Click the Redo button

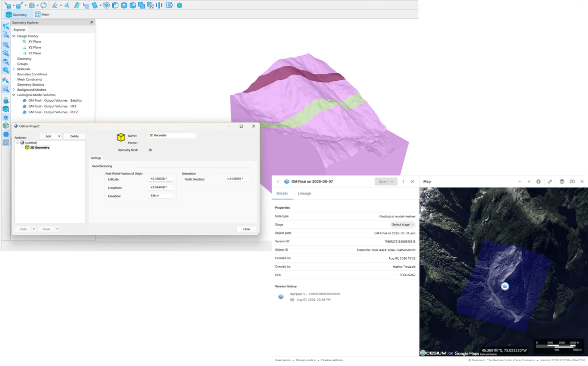(x=46, y=229)
